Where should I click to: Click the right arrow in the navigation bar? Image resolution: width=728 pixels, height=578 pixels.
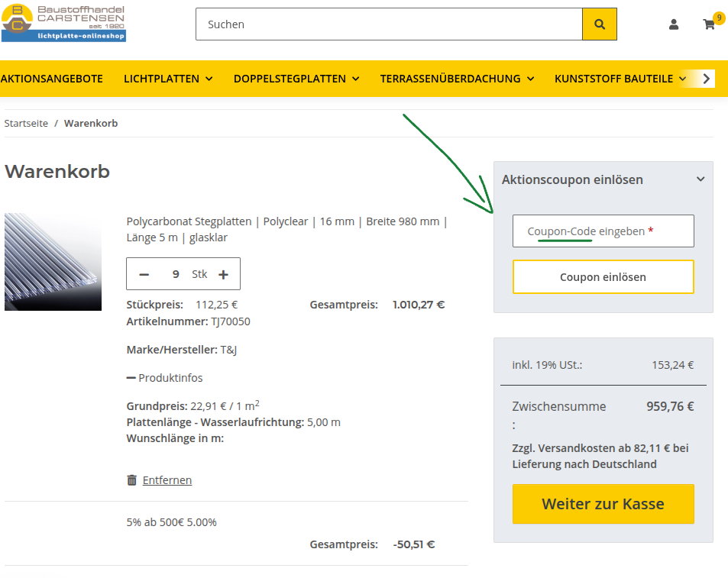[x=705, y=78]
